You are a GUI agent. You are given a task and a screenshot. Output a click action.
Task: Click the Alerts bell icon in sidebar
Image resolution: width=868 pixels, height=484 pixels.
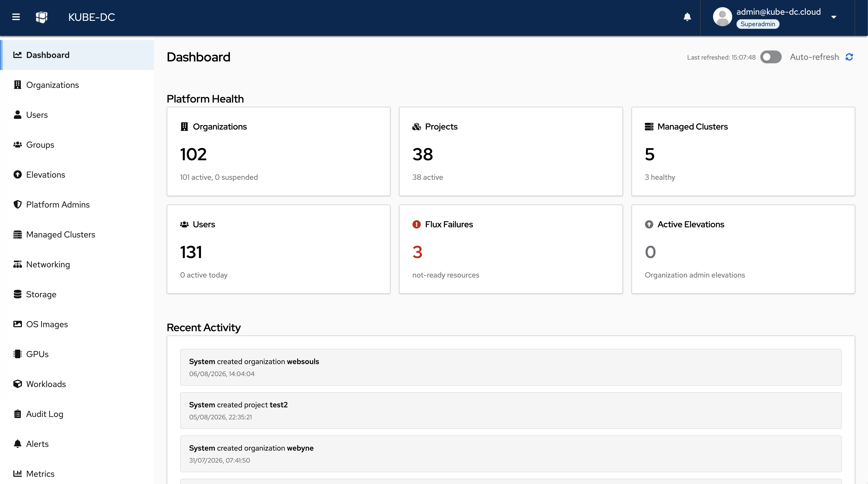click(18, 444)
